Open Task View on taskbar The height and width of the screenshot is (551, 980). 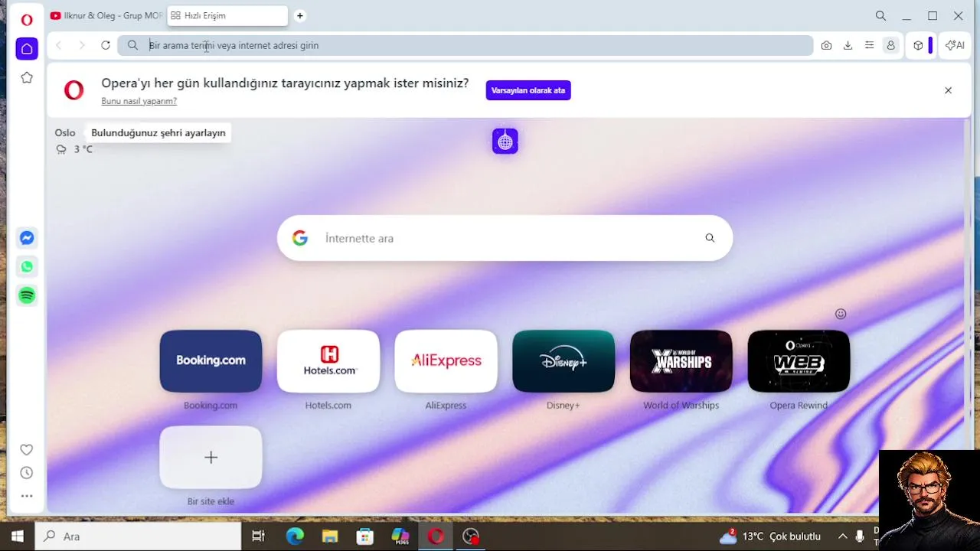pyautogui.click(x=258, y=536)
